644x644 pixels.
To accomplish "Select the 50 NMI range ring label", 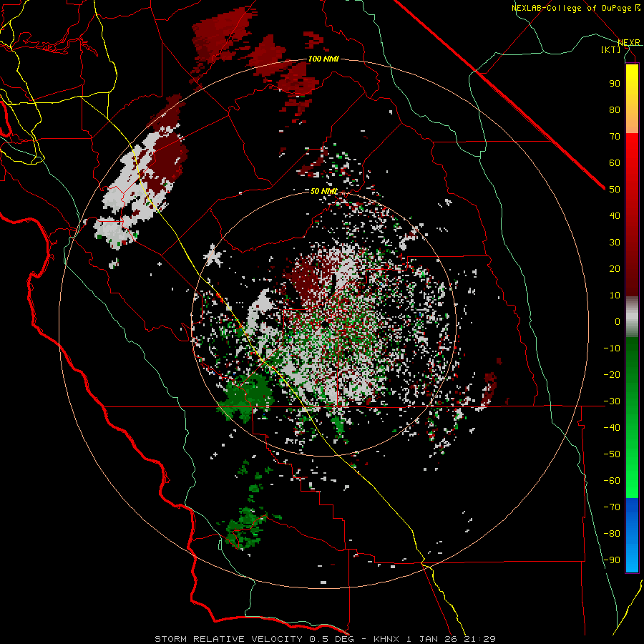I will 324,191.
